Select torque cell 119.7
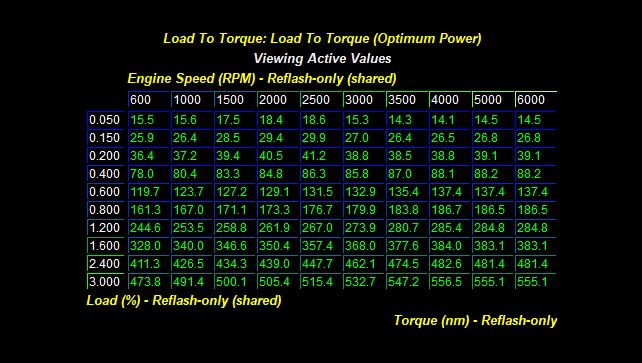The image size is (642, 363). tap(149, 192)
